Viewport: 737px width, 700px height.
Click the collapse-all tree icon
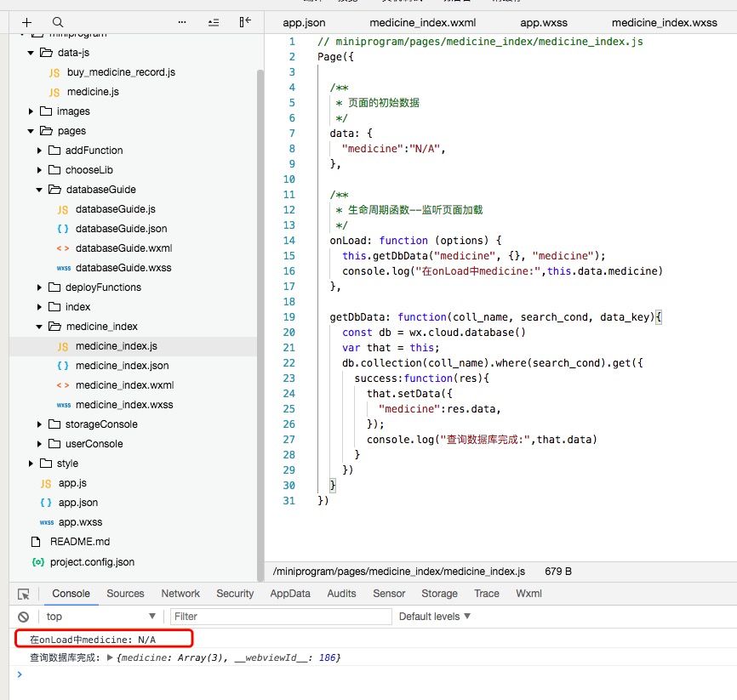(214, 22)
